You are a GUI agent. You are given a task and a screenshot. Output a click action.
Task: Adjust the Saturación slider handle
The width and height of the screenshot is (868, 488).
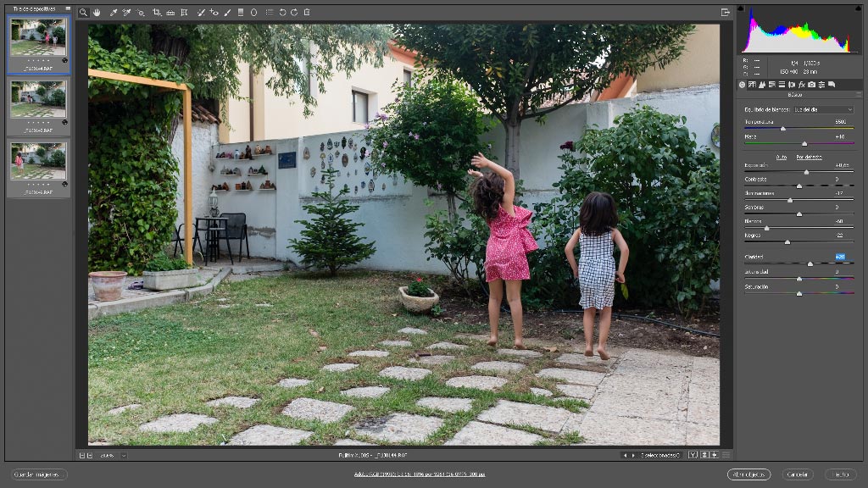tap(798, 294)
